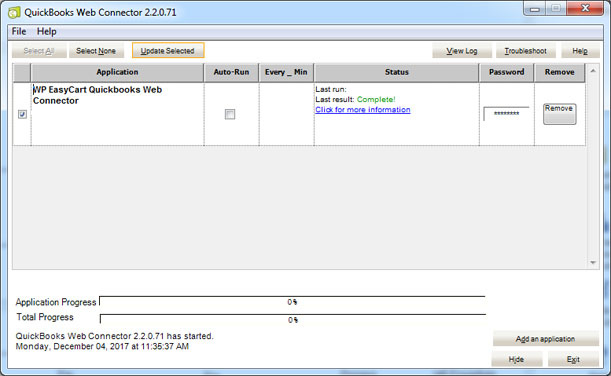Click the Every _ Min column header
This screenshot has width=611, height=376.
286,72
